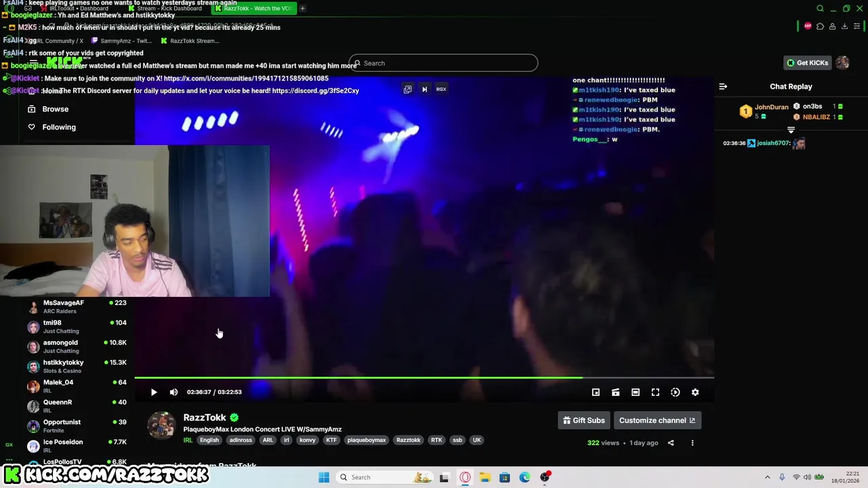Switch to Stream - Kick Dashboard tab
Screen dimensions: 868x488
click(165, 8)
